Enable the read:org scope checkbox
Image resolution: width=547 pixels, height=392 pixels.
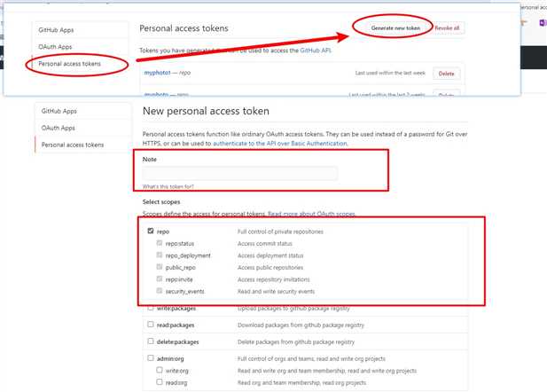coord(160,382)
